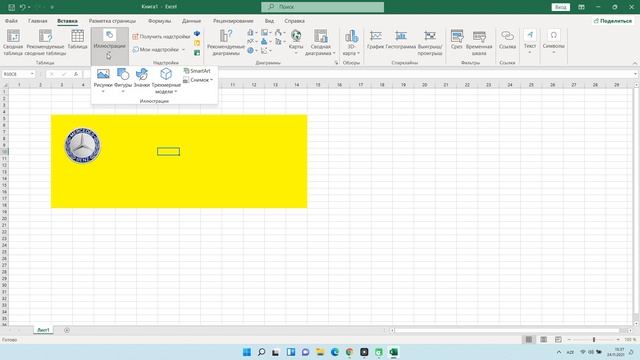
Task: Switch to the Рецензирование (Review) tab
Action: tap(233, 21)
